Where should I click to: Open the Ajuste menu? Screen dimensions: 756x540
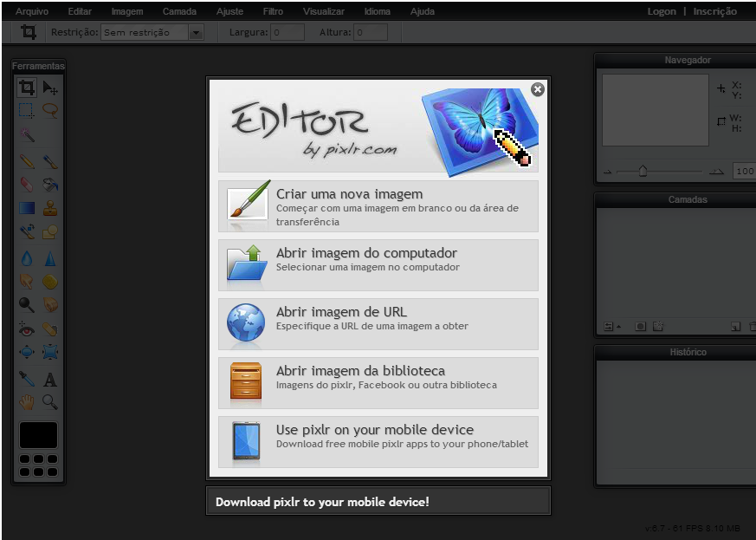tap(229, 11)
